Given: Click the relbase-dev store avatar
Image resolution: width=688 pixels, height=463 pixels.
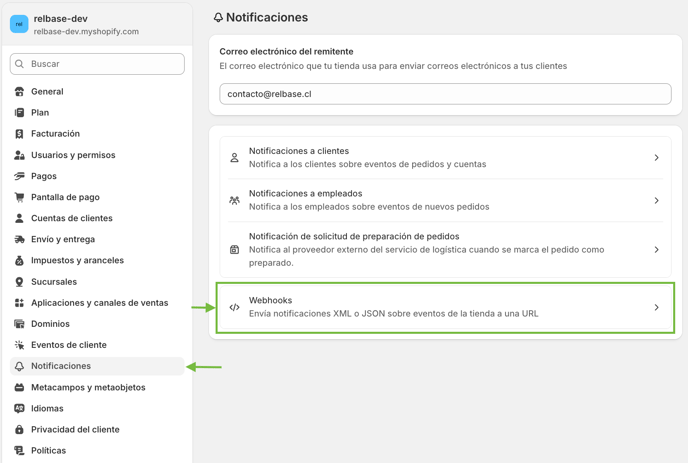Looking at the screenshot, I should click(x=19, y=24).
